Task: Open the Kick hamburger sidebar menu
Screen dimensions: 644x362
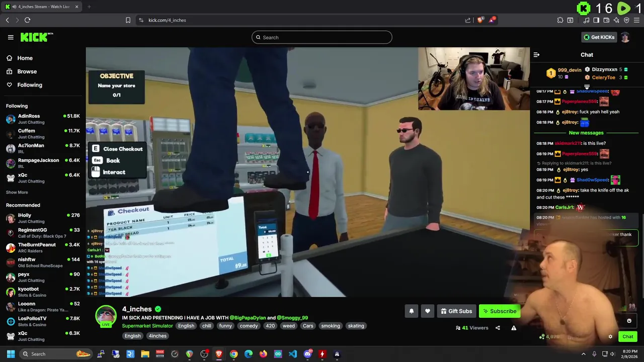Action: [x=11, y=37]
